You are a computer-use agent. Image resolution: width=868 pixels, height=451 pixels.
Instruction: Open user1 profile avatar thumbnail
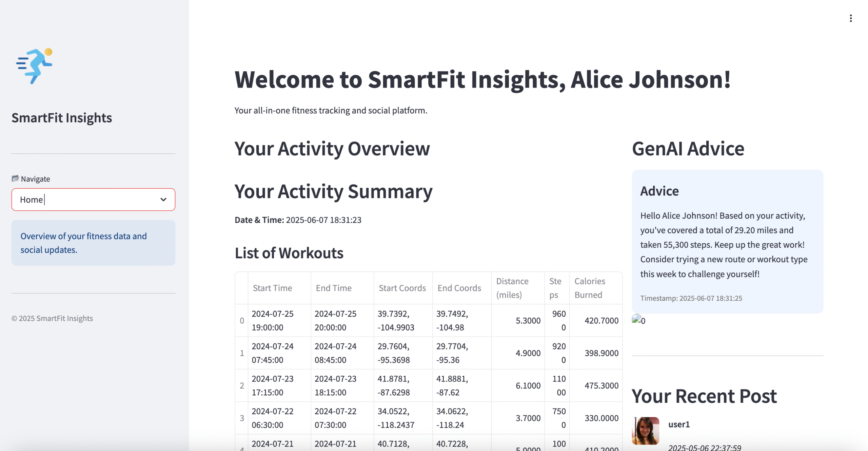(x=645, y=431)
